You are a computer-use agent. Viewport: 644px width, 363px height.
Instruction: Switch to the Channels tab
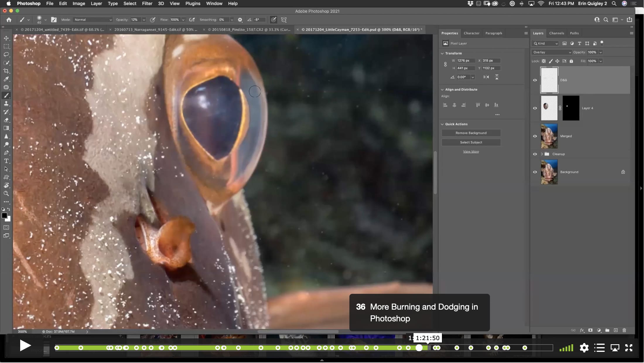[x=556, y=33]
